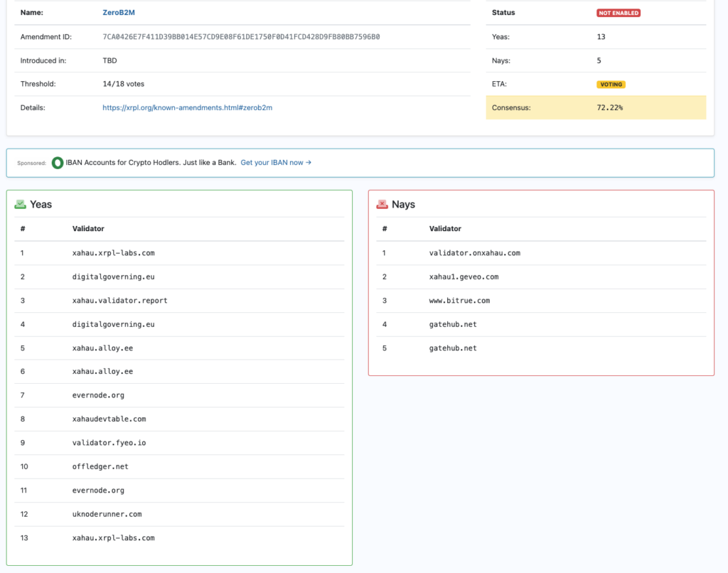
Task: Select xahau.validator.report in the Yeas list
Action: click(120, 301)
